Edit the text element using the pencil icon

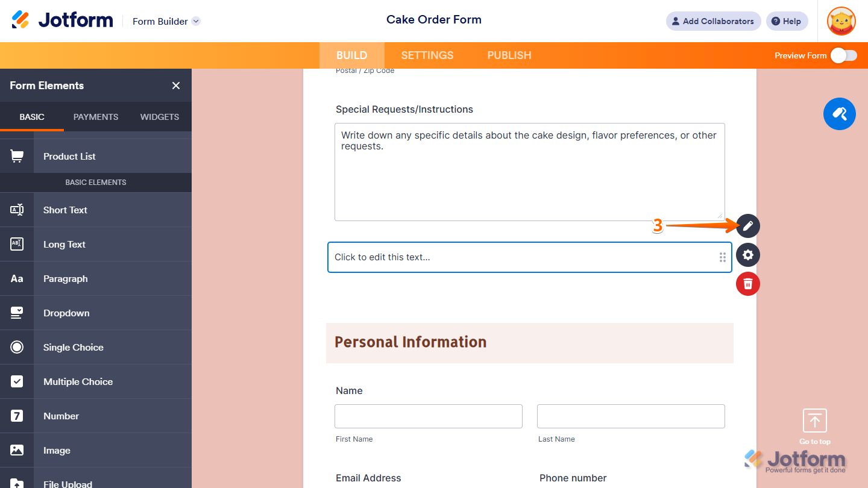(747, 226)
